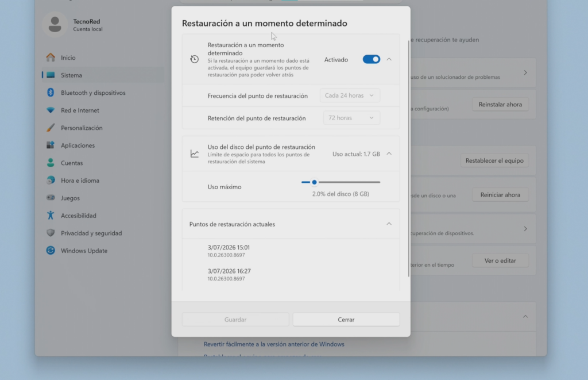588x380 pixels.
Task: Click the Accesibilidad figure icon
Action: point(51,215)
